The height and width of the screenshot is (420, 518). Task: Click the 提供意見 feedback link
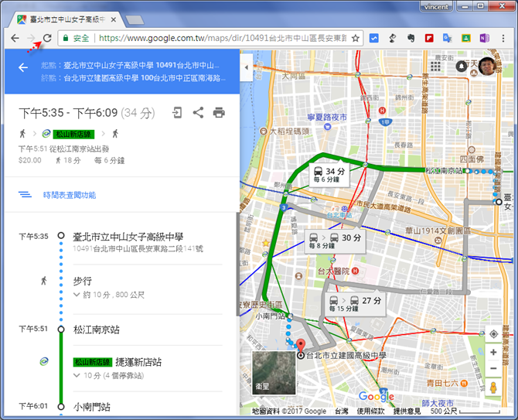407,411
